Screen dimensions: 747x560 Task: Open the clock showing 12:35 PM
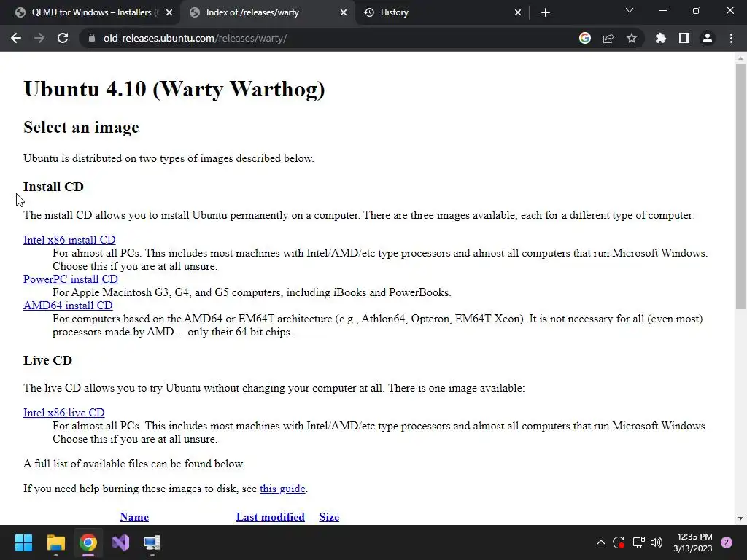(x=693, y=542)
